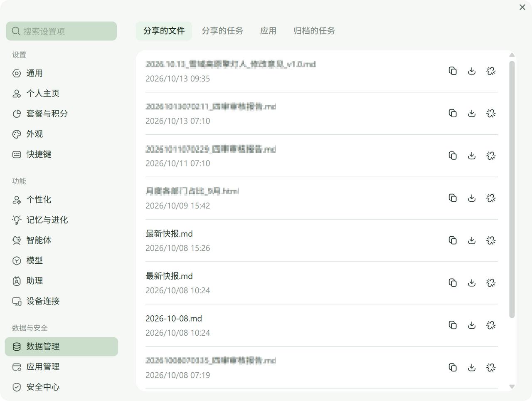The width and height of the screenshot is (532, 401).
Task: Open 智能体 settings
Action: [62, 240]
